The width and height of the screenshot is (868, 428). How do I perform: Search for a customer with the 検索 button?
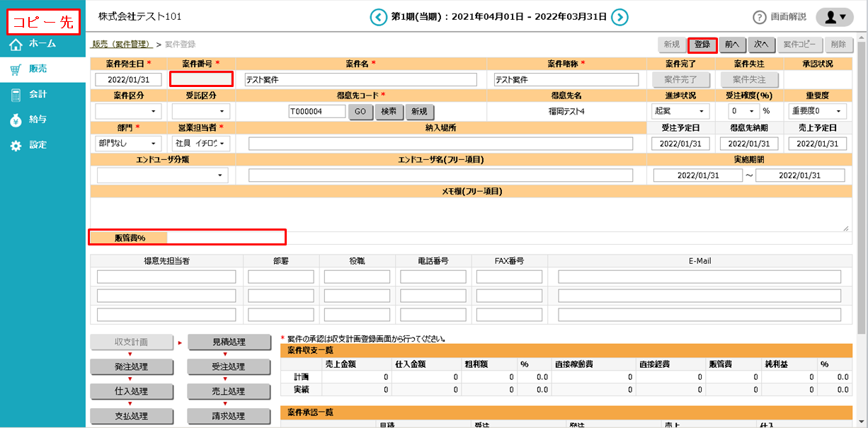pyautogui.click(x=390, y=111)
